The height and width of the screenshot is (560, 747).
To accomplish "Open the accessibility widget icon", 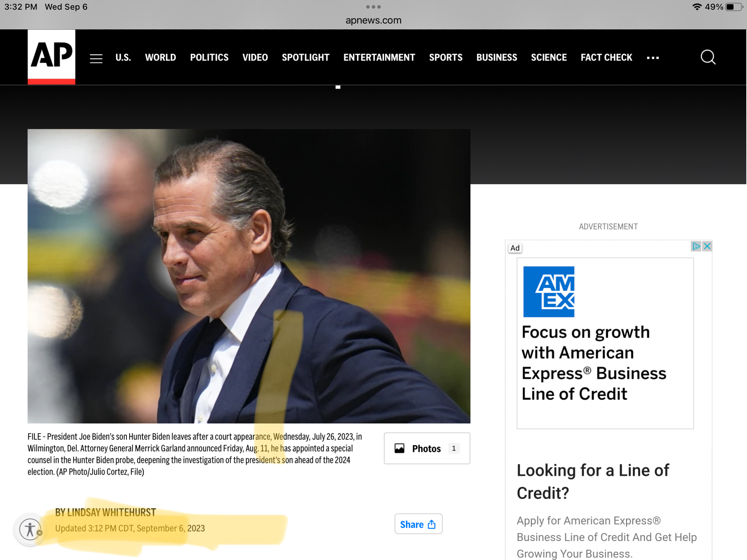I will pyautogui.click(x=30, y=529).
